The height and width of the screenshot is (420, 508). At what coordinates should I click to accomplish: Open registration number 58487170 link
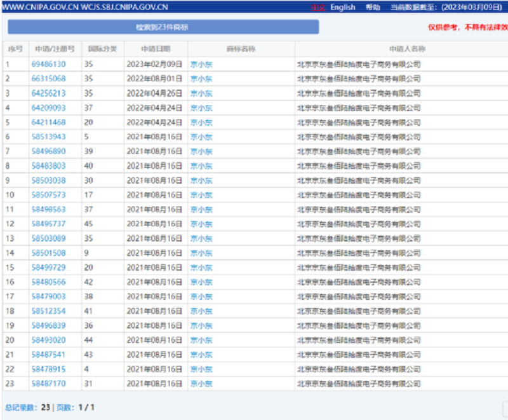49,384
